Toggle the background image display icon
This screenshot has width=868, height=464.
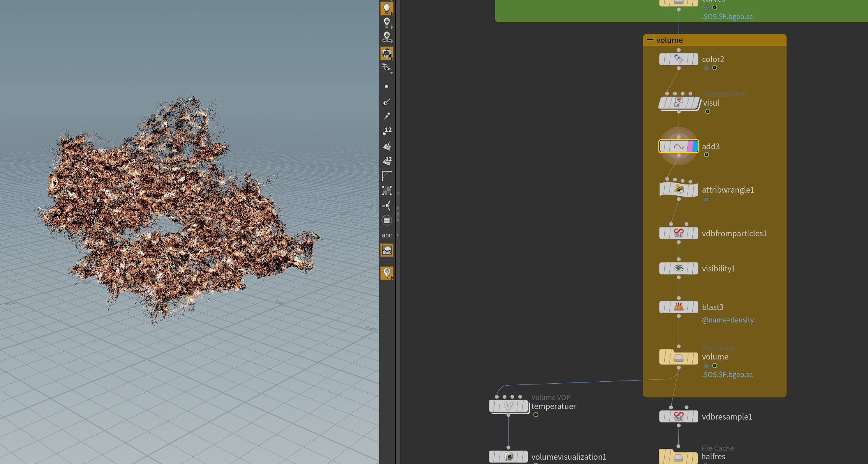386,250
